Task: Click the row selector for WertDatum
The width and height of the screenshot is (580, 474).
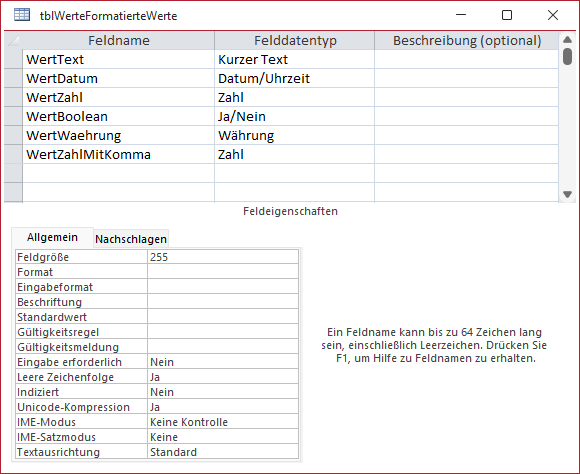Action: [x=13, y=78]
